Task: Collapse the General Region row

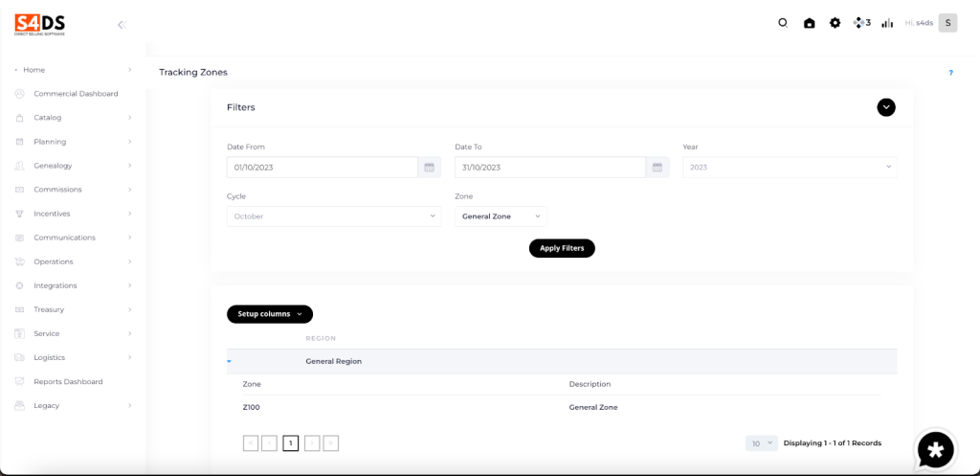Action: 230,362
